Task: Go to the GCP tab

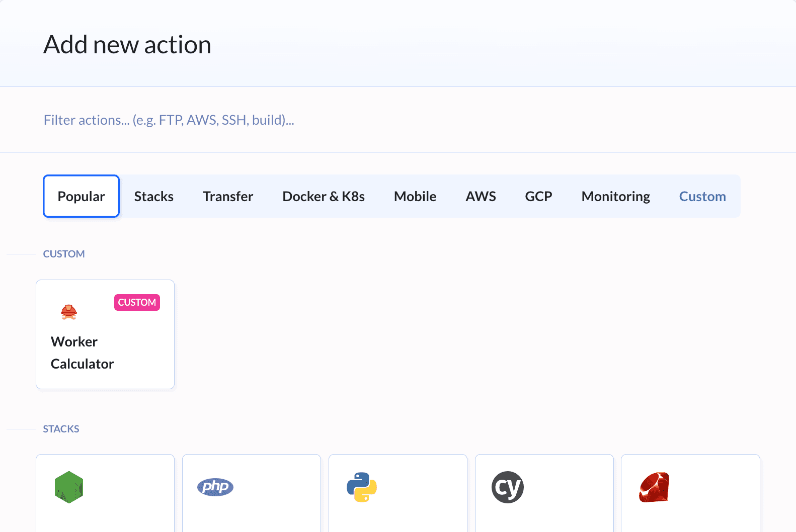Action: tap(538, 196)
